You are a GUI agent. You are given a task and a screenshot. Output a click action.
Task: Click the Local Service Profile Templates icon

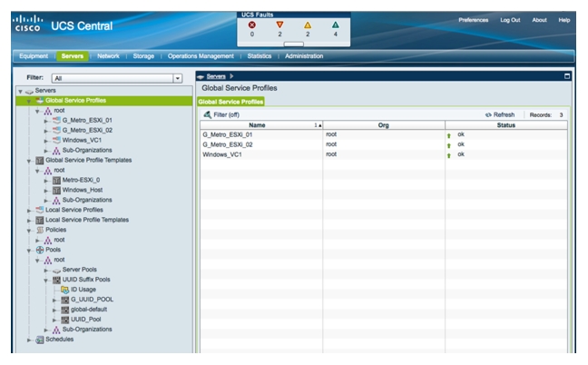40,221
